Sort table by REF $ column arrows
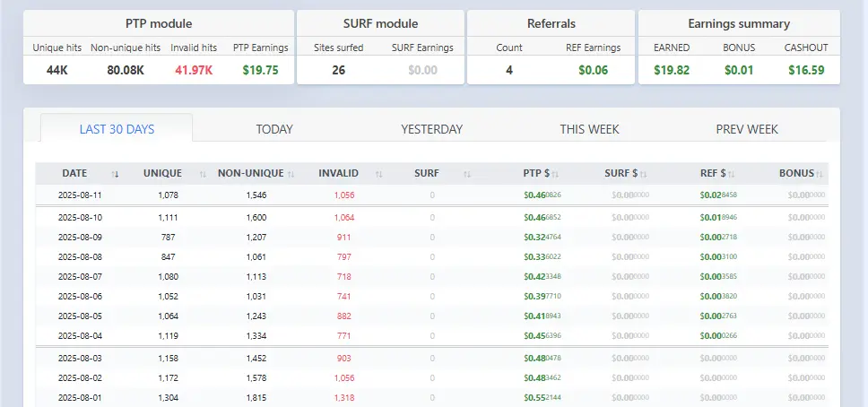 pyautogui.click(x=731, y=174)
